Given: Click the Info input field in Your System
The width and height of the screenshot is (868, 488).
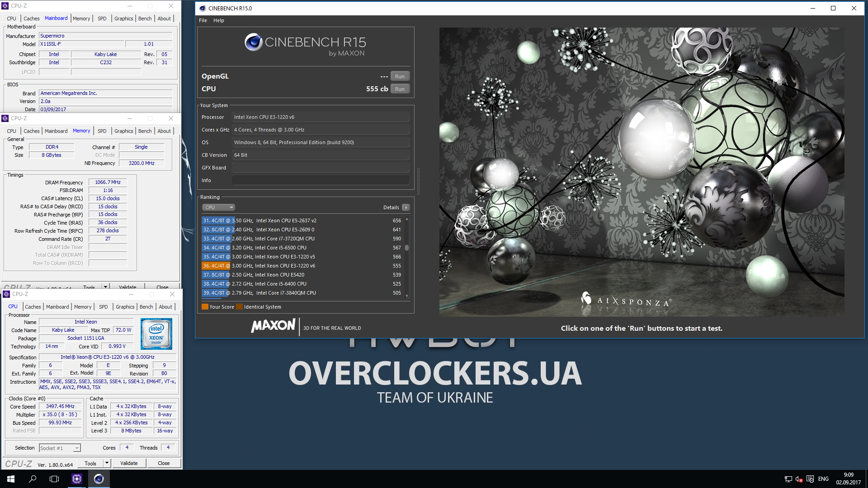Looking at the screenshot, I should pyautogui.click(x=321, y=180).
